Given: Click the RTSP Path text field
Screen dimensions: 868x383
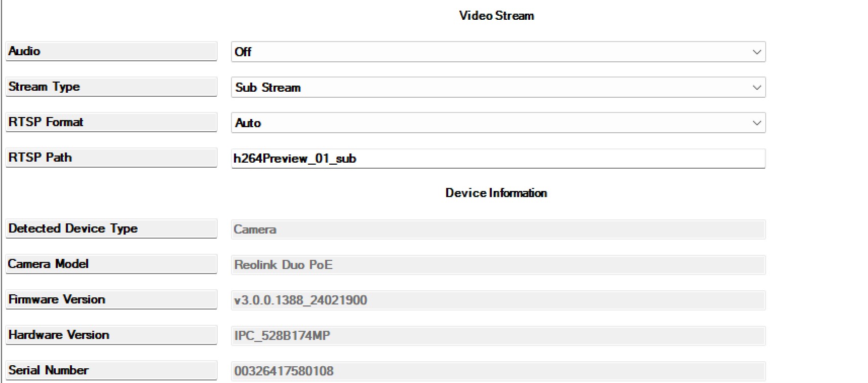Looking at the screenshot, I should 498,159.
